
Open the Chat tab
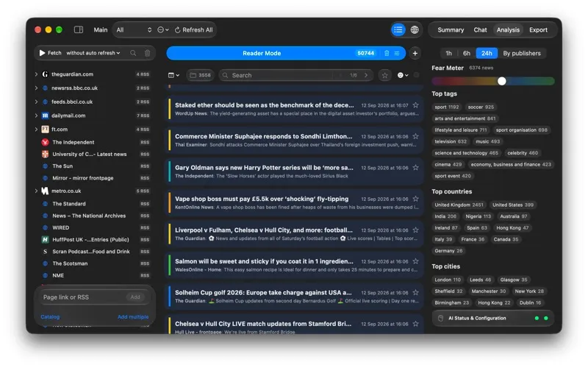480,29
